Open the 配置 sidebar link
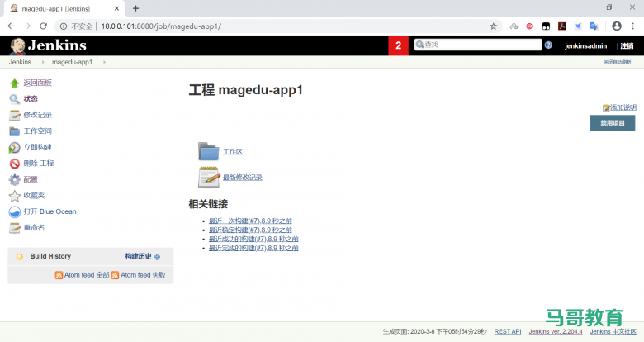 [x=31, y=179]
